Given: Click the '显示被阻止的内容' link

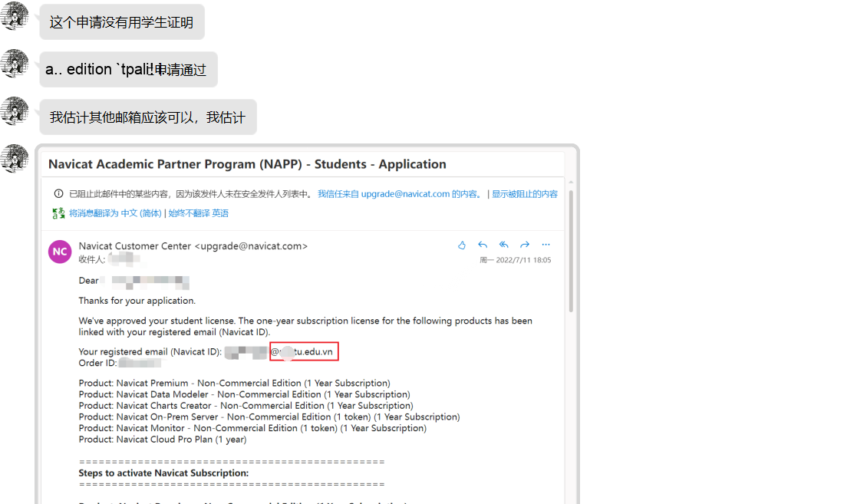Looking at the screenshot, I should (525, 194).
